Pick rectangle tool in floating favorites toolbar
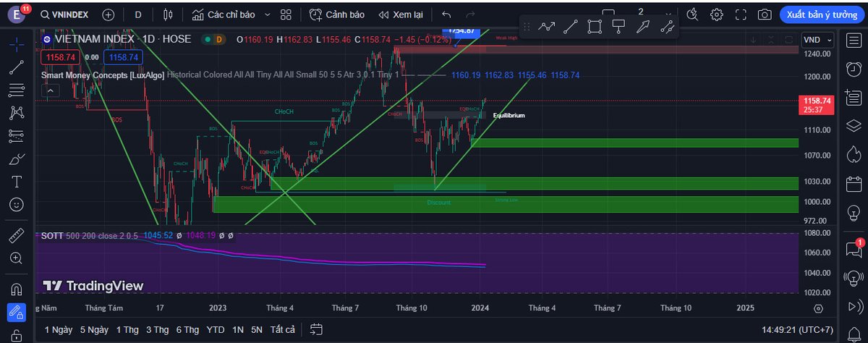Image resolution: width=868 pixels, height=343 pixels. tap(595, 27)
